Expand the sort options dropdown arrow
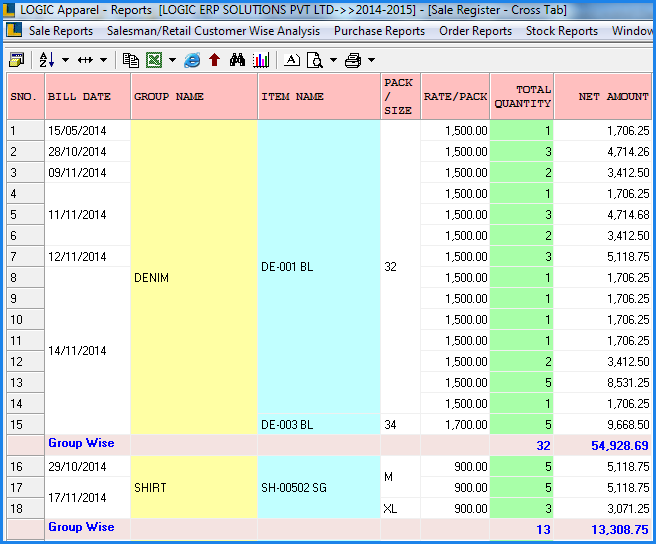656x544 pixels. tap(66, 60)
